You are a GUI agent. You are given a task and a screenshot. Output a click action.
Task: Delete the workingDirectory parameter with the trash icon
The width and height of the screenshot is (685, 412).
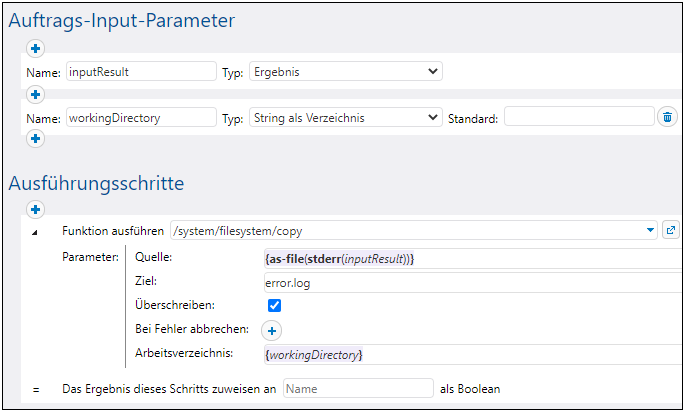tap(667, 118)
